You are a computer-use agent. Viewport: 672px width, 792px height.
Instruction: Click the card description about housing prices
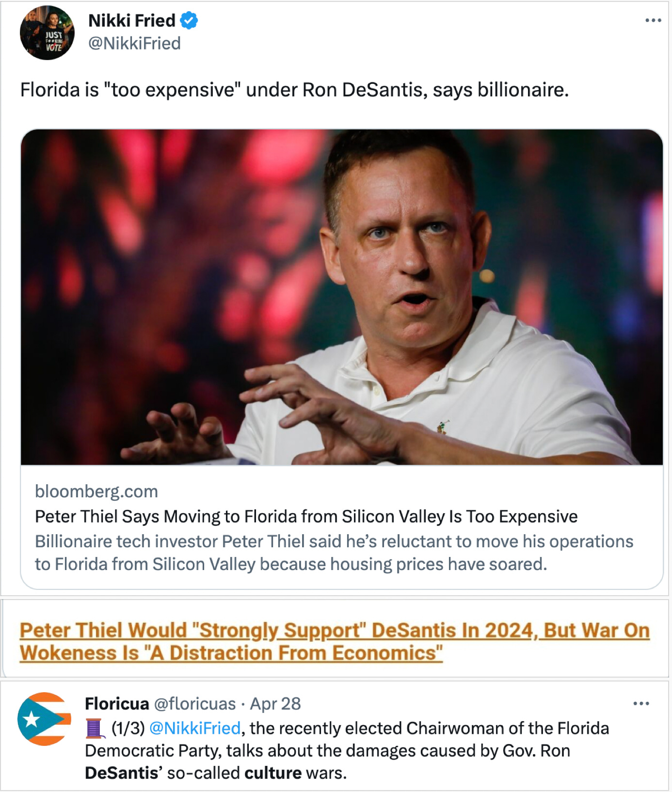click(x=334, y=553)
